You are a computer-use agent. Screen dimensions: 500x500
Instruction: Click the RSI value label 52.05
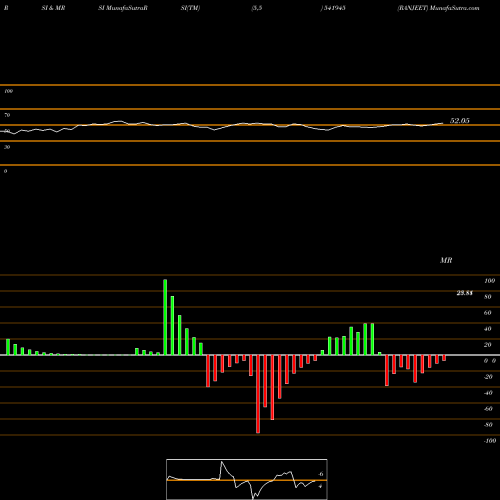coord(460,121)
